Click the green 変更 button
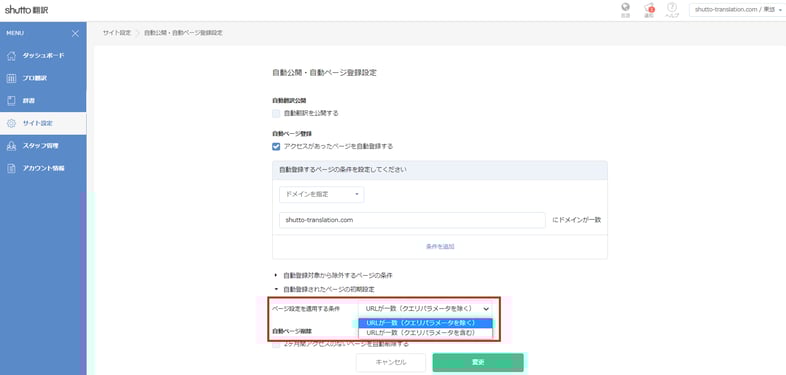786x375 pixels. [x=478, y=362]
